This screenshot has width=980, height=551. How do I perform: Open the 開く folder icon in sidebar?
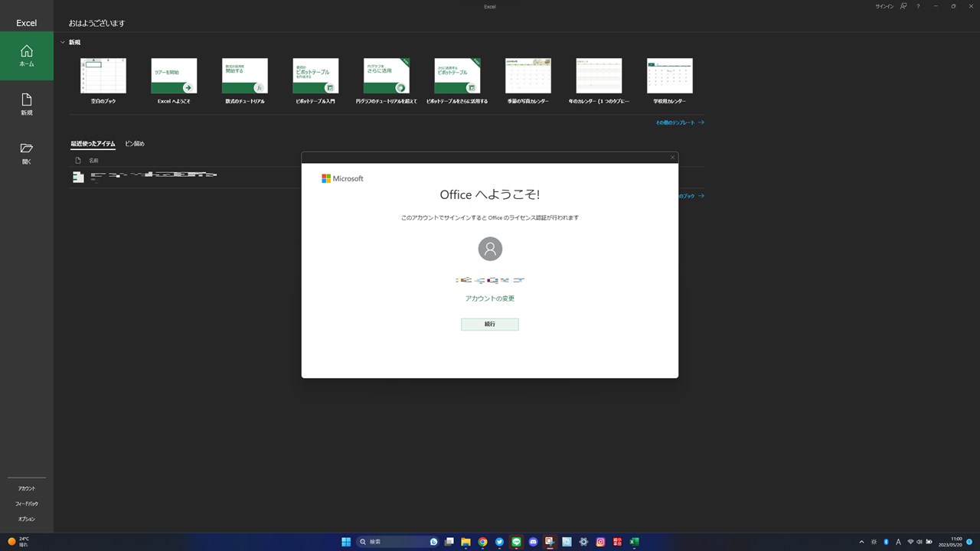pyautogui.click(x=26, y=153)
